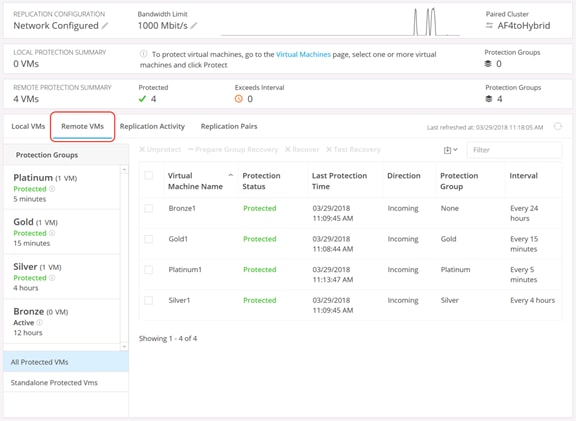Image resolution: width=576 pixels, height=421 pixels.
Task: Select the Remote VMs tab
Action: 82,126
